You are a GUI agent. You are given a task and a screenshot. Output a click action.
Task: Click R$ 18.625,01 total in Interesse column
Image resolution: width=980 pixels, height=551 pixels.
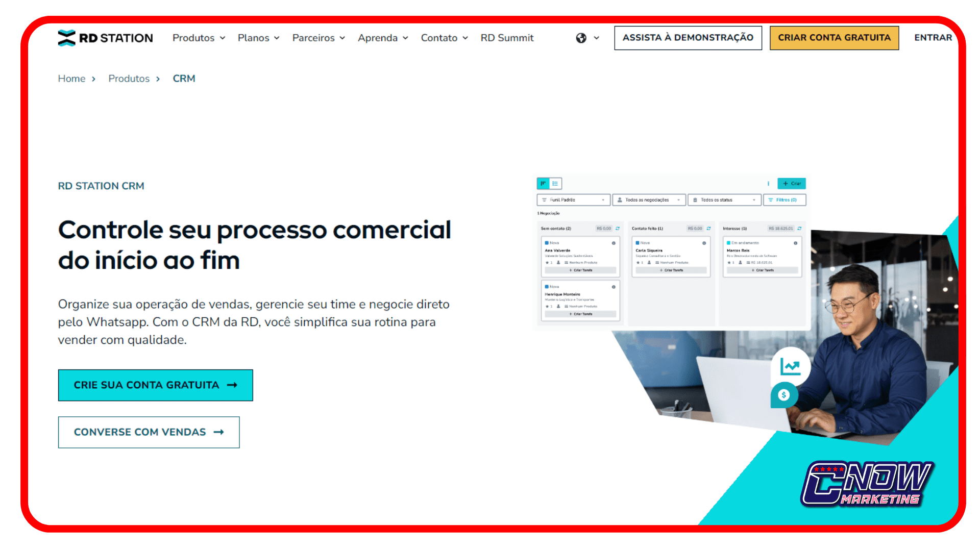point(781,229)
